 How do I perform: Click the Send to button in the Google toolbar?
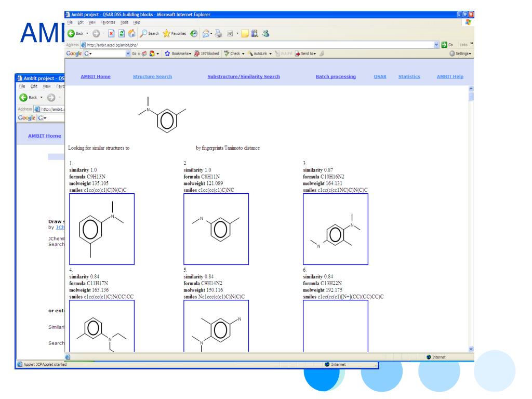pos(305,54)
